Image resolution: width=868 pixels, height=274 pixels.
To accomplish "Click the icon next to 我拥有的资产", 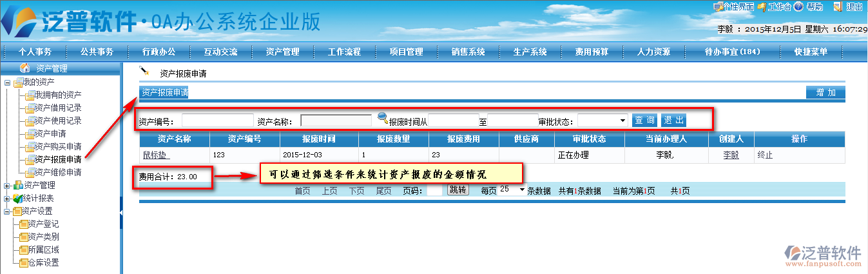I will (30, 95).
